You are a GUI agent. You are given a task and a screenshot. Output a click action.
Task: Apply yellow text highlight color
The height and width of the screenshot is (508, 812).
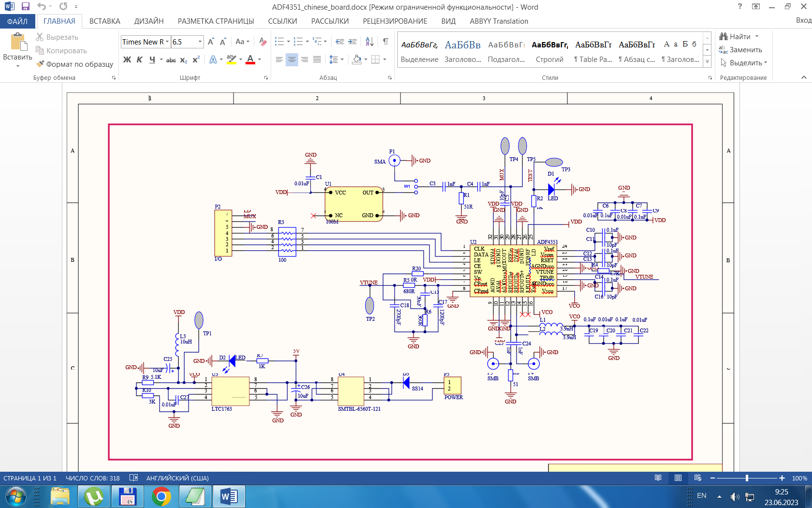(232, 60)
